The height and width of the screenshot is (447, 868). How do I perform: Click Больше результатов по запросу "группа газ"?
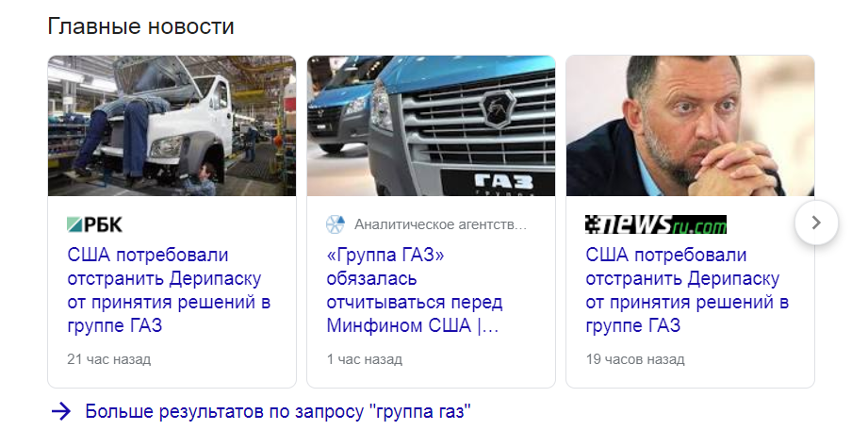point(278,411)
